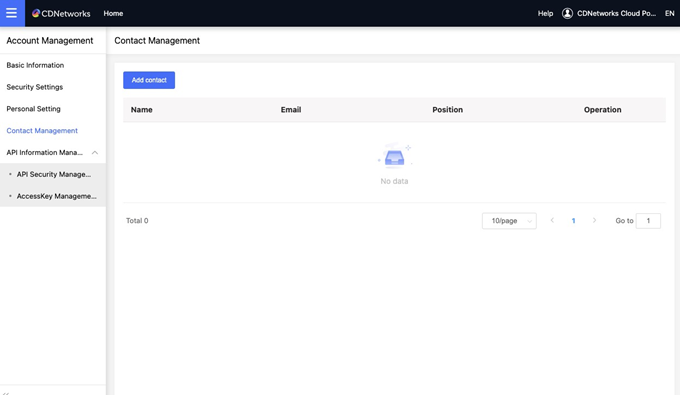The image size is (680, 395).
Task: Click the Name column header
Action: (141, 110)
